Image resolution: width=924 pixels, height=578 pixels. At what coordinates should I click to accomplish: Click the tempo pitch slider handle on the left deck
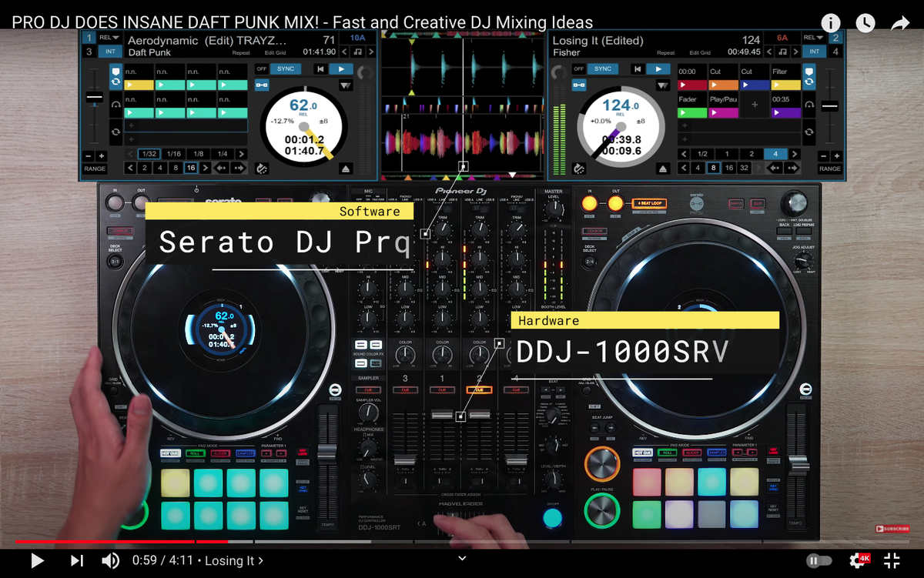94,98
